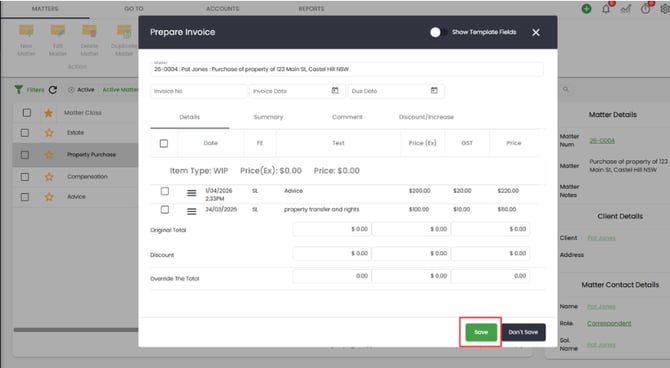Switch to the Details tab
670x368 pixels.
pos(189,117)
